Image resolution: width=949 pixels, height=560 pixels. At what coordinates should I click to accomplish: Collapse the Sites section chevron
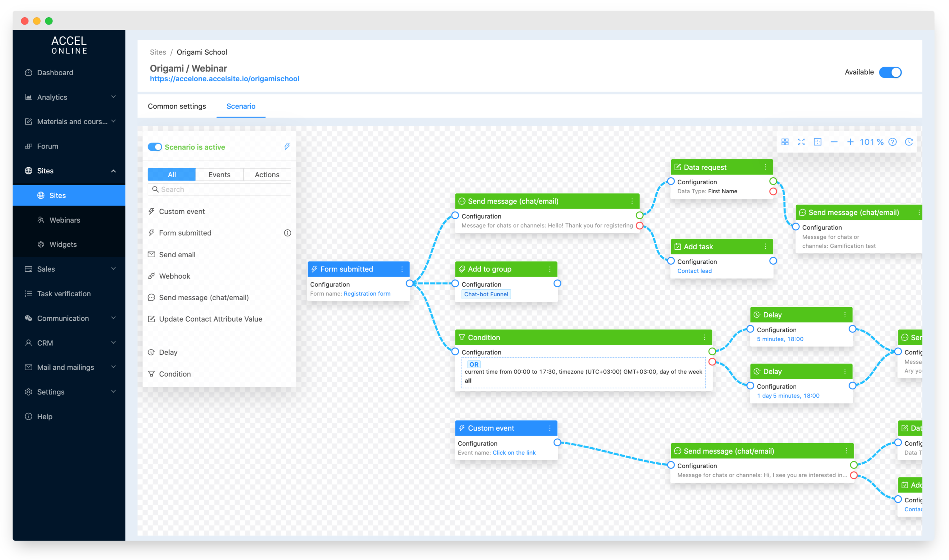click(113, 171)
